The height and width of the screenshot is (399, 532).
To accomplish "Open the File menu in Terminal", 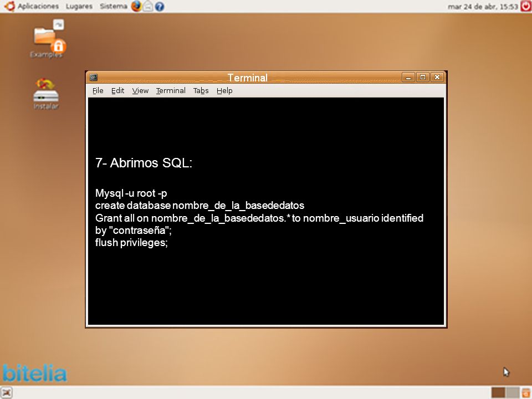I will pos(98,90).
